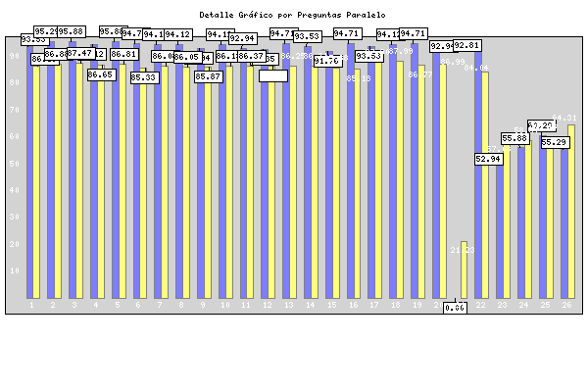The width and height of the screenshot is (588, 392).
Task: Click the empty white label box
Action: (273, 75)
